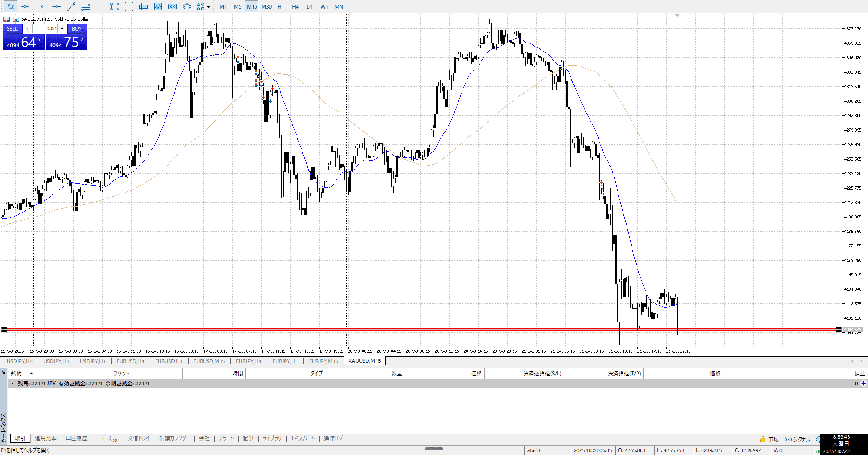Select the rectangle shape drawing tool
Screen dimensions: 868x455
[114, 7]
